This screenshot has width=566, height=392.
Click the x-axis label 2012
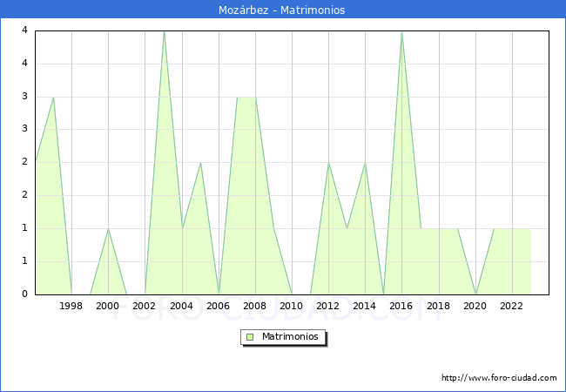(x=327, y=306)
